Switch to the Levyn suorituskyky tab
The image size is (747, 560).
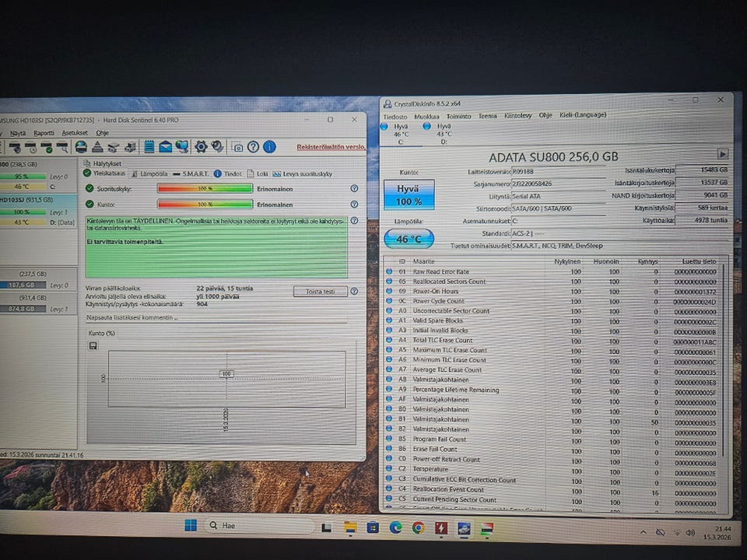pyautogui.click(x=303, y=173)
